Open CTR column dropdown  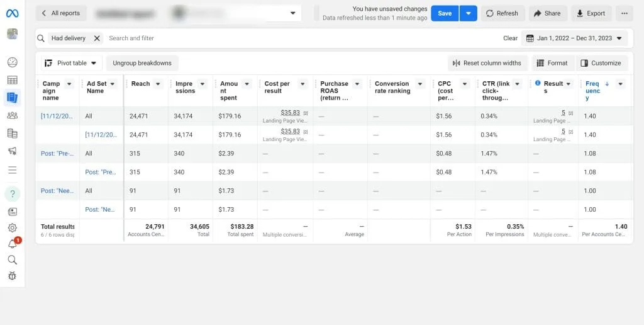pyautogui.click(x=517, y=84)
